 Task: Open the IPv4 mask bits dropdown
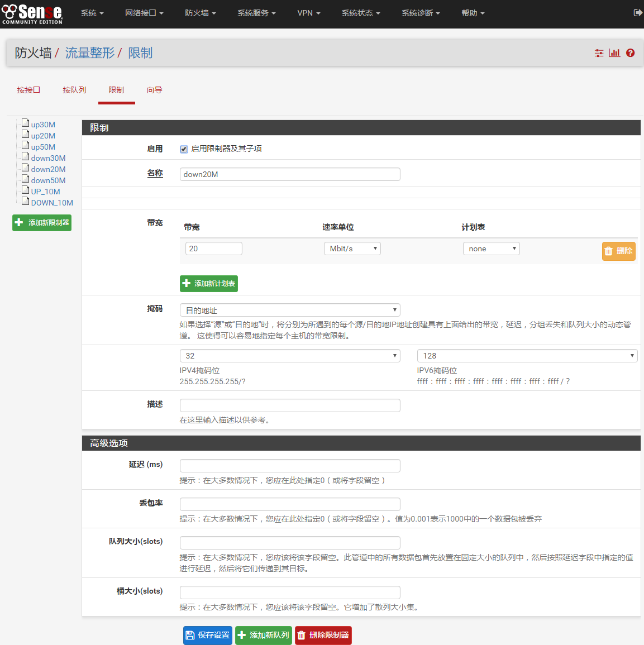click(x=290, y=356)
